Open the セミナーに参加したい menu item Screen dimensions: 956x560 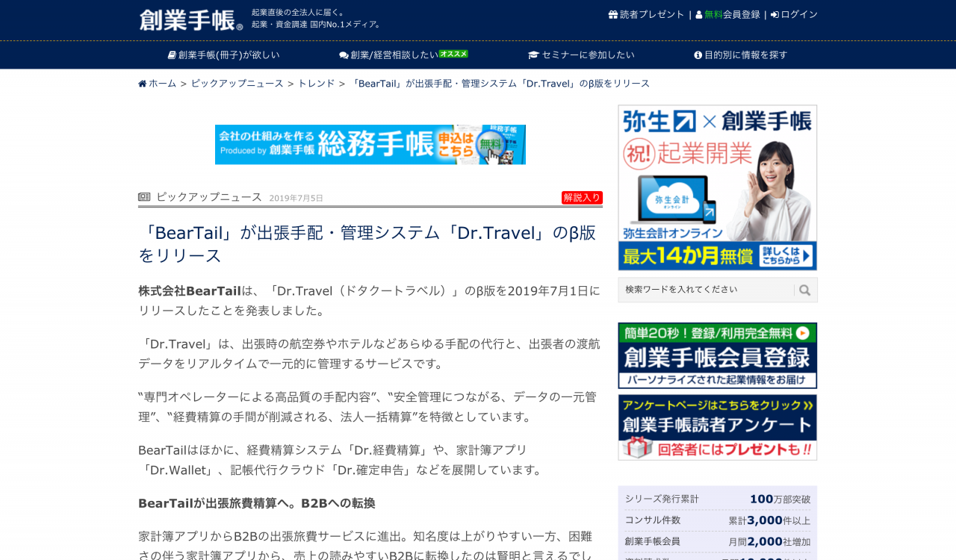pyautogui.click(x=582, y=55)
